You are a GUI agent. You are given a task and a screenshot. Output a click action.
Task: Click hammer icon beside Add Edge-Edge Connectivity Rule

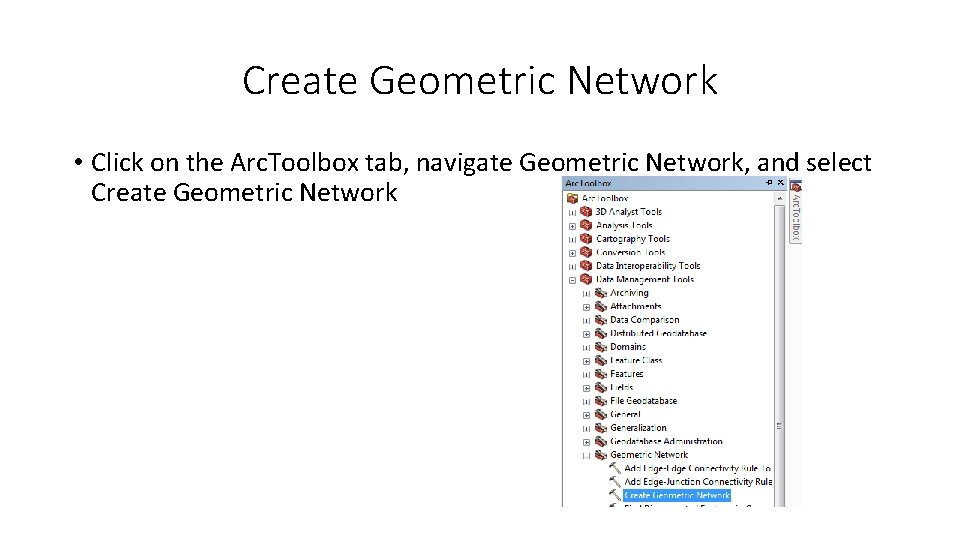[x=615, y=468]
